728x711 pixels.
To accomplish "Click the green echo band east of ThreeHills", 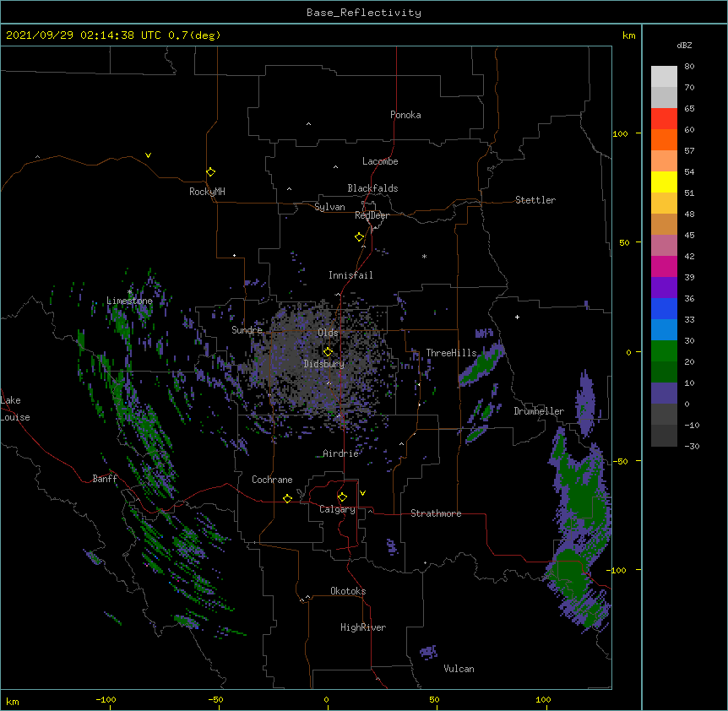I will [482, 364].
